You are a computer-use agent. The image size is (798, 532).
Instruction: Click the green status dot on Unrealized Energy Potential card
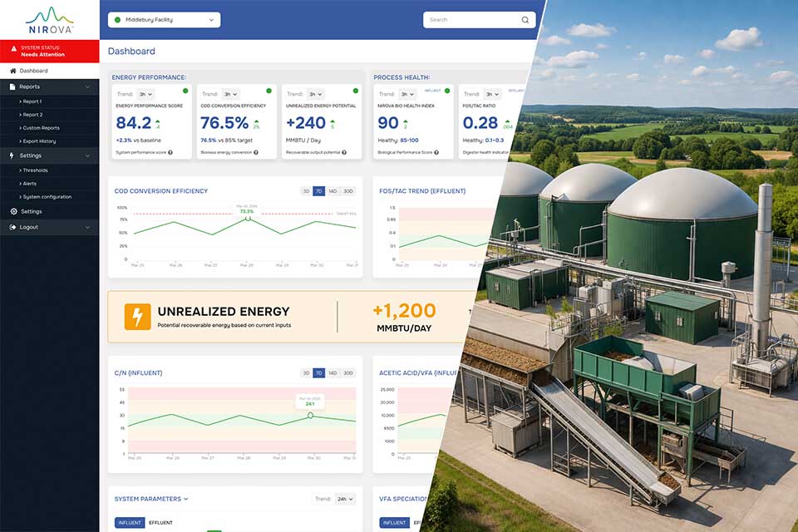point(355,91)
